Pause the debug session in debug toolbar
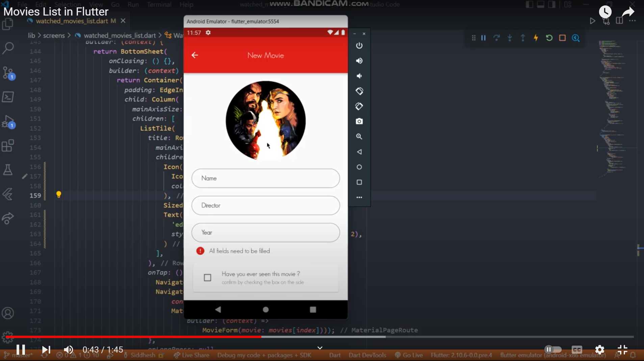Viewport: 644px width, 361px height. coord(483,38)
